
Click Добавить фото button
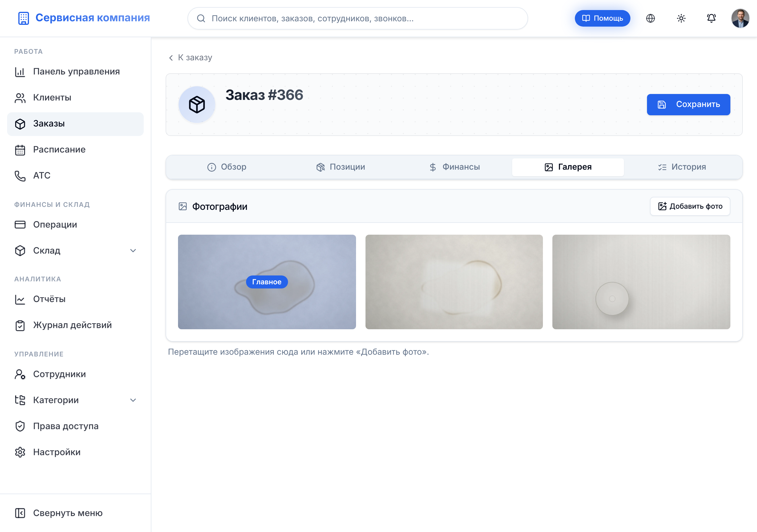click(690, 206)
